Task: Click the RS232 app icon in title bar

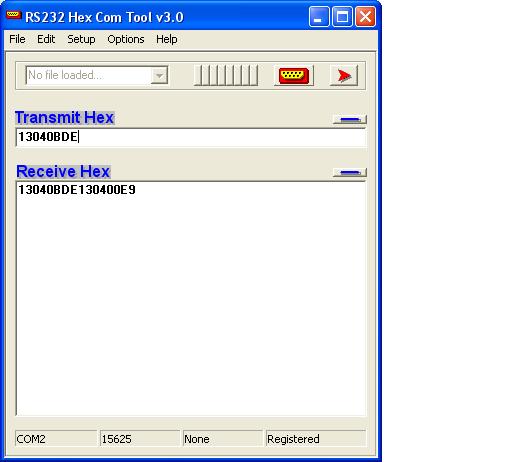Action: click(14, 15)
